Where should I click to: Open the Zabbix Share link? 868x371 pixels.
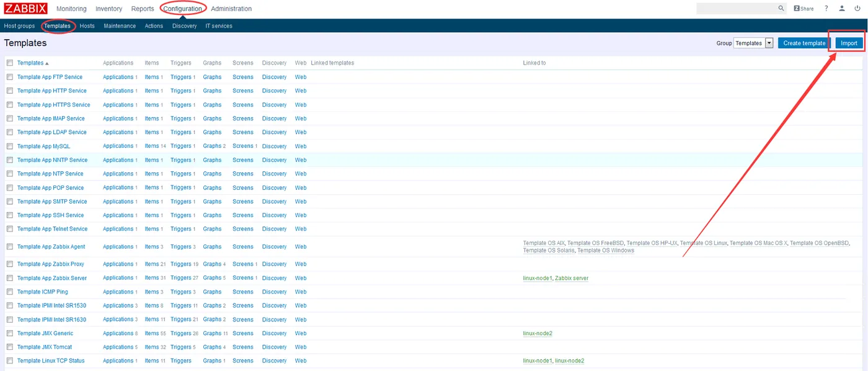point(804,9)
